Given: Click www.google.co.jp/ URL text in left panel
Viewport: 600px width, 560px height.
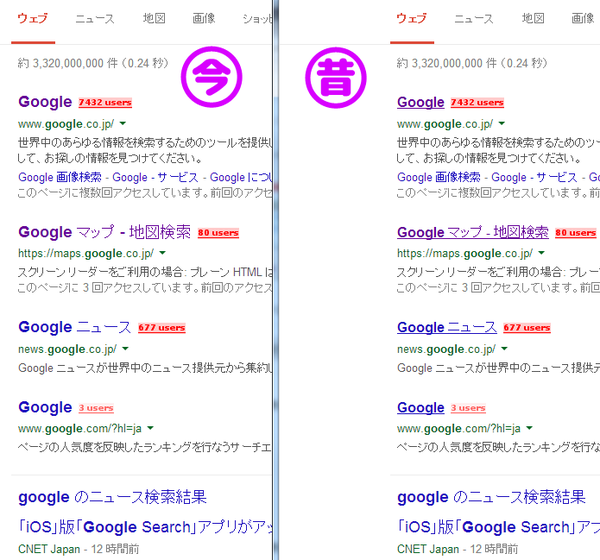Looking at the screenshot, I should pyautogui.click(x=66, y=124).
